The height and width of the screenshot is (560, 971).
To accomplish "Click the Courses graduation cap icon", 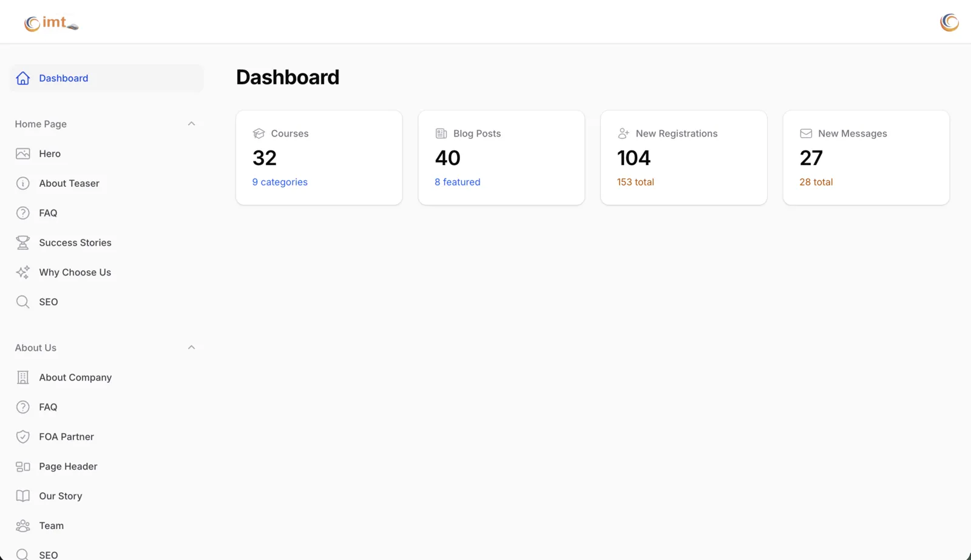I will click(259, 133).
